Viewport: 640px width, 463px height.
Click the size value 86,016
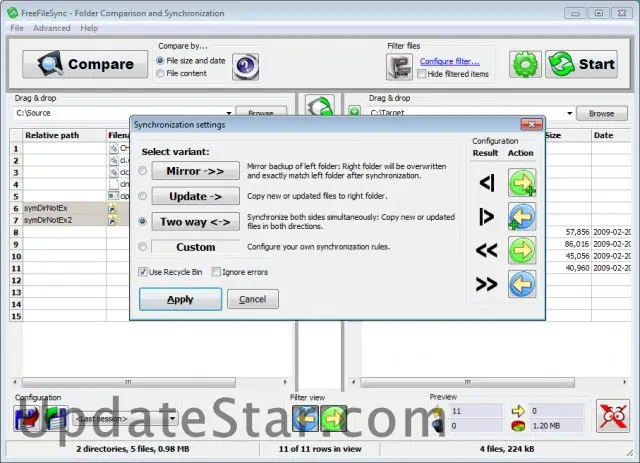577,244
